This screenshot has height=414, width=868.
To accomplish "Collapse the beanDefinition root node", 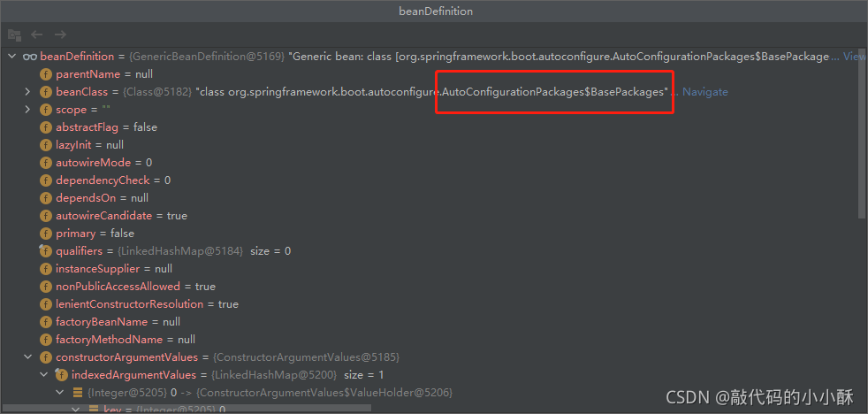I will [12, 57].
